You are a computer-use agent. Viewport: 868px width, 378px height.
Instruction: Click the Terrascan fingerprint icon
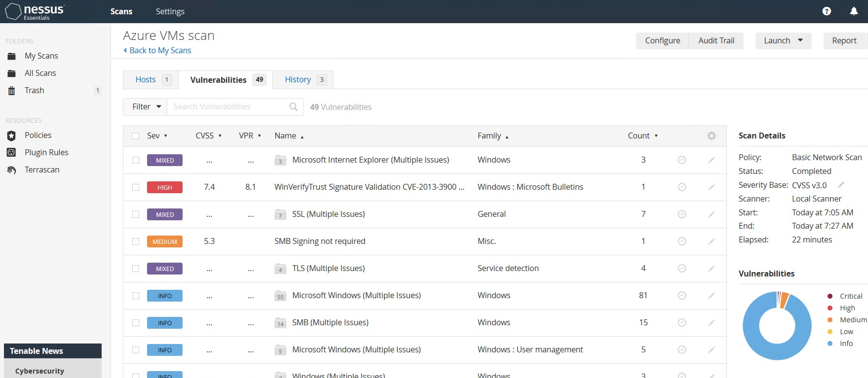point(12,170)
